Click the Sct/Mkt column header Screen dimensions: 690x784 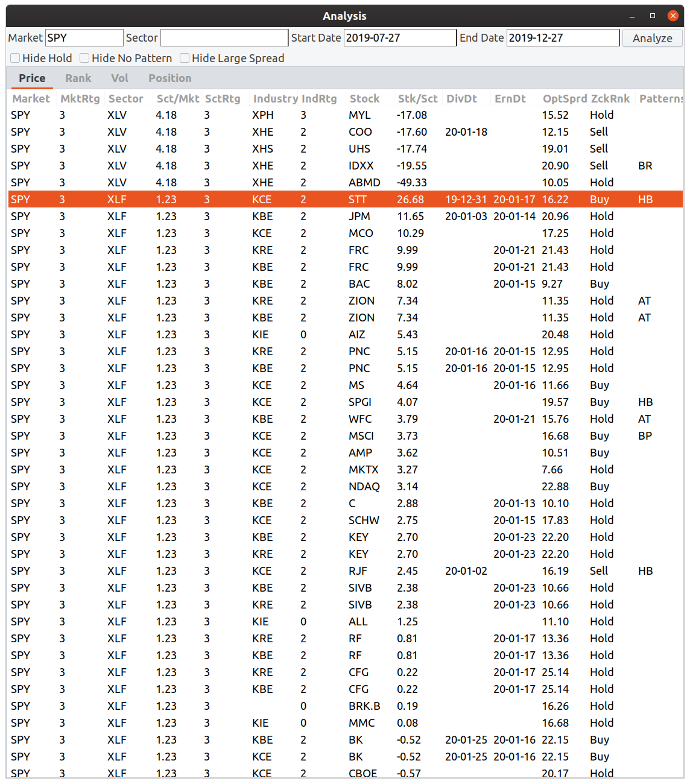(177, 98)
